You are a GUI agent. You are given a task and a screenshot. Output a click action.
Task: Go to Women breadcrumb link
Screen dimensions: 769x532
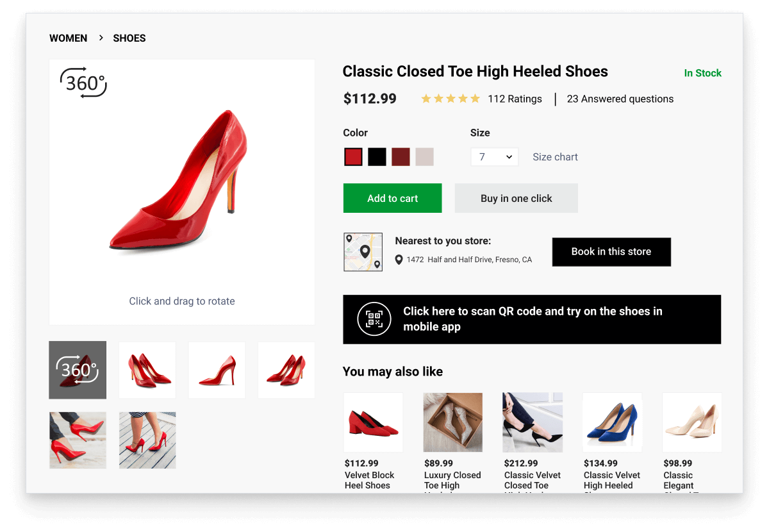[68, 38]
